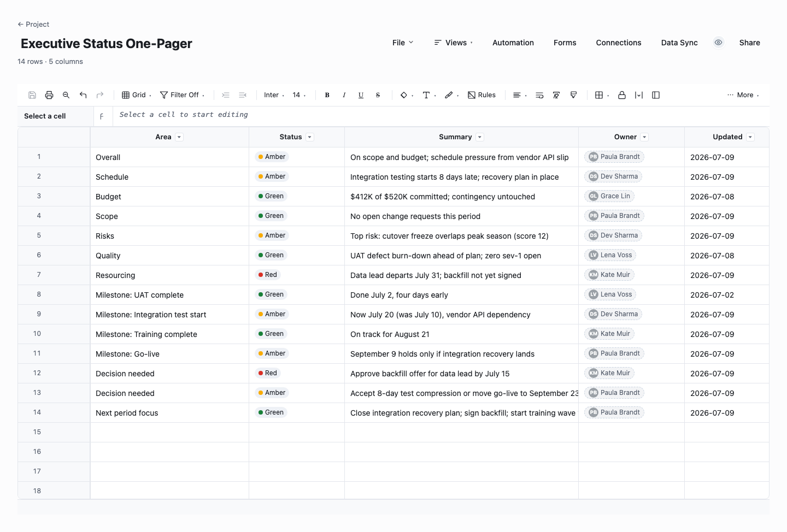Open the text alignment dropdown

coord(520,95)
